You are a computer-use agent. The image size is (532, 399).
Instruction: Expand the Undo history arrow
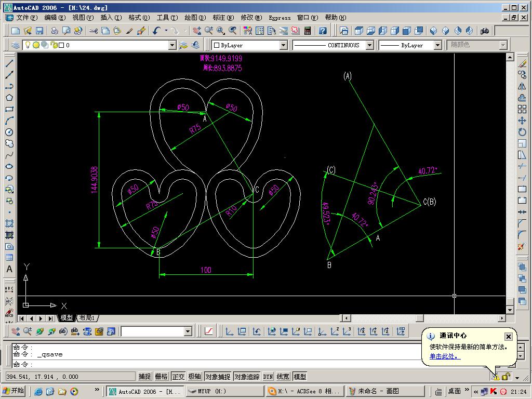[166, 31]
